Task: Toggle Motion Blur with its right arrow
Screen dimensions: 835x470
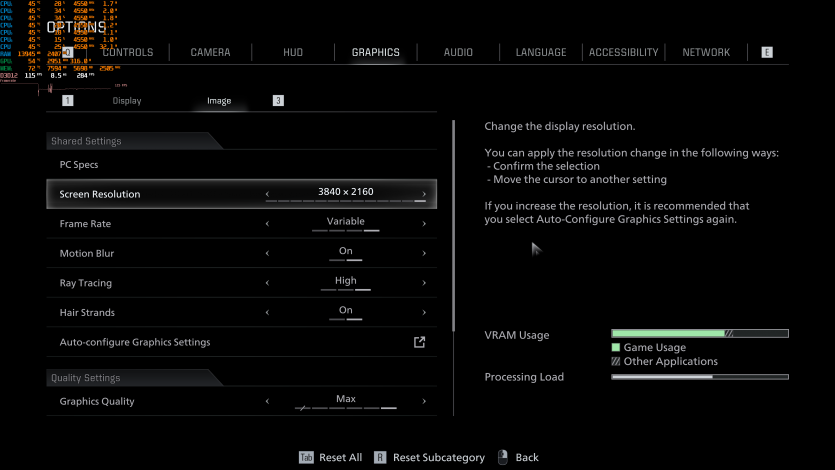Action: [424, 253]
